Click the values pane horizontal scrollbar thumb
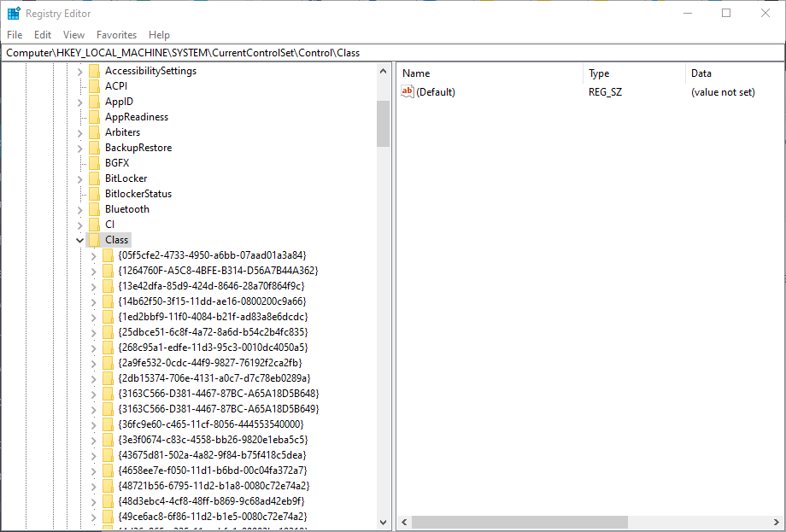The height and width of the screenshot is (532, 786). (519, 523)
